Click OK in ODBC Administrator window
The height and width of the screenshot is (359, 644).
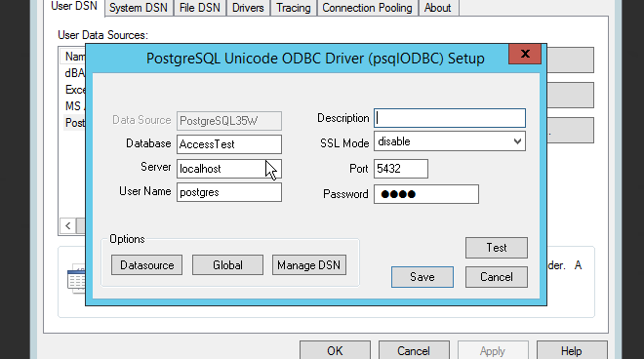coord(335,350)
